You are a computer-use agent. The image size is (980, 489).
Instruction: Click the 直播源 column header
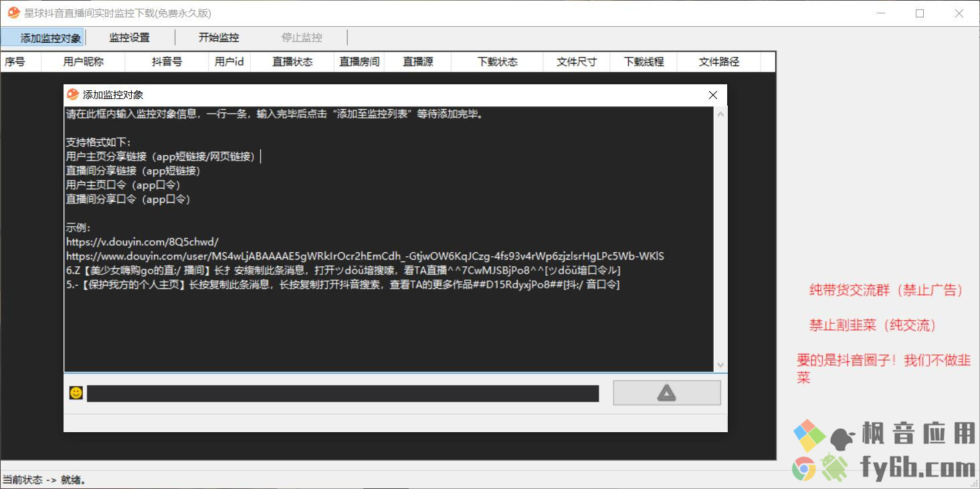418,62
